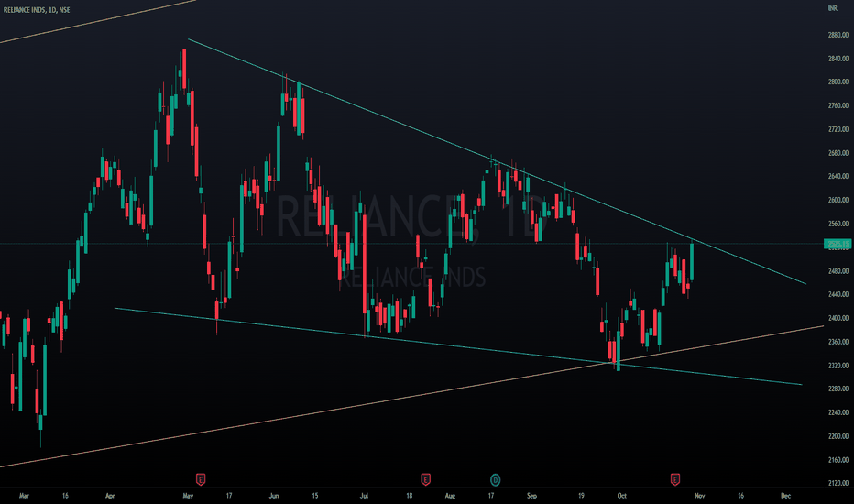
Task: Click the earnings E marker near July 18
Action: (425, 480)
